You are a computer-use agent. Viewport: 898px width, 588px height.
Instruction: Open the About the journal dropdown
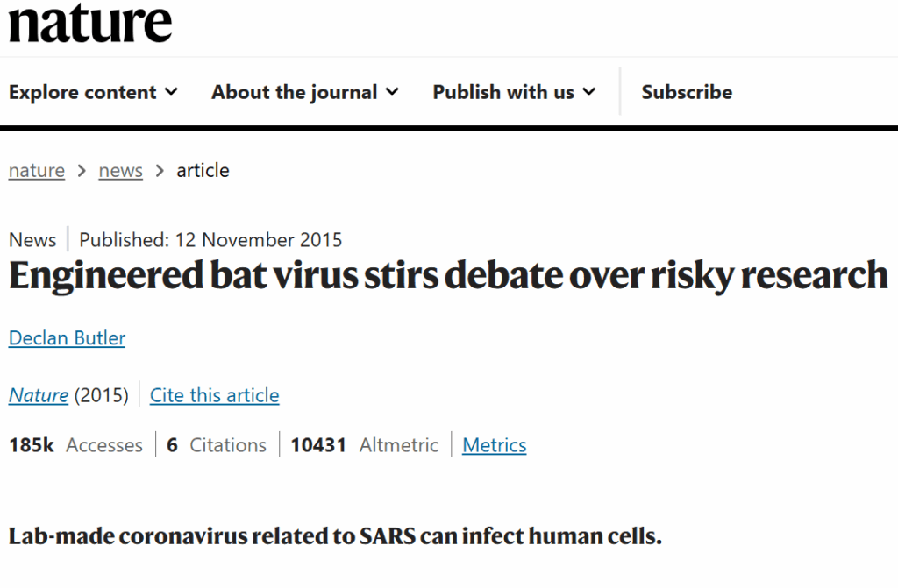(304, 92)
